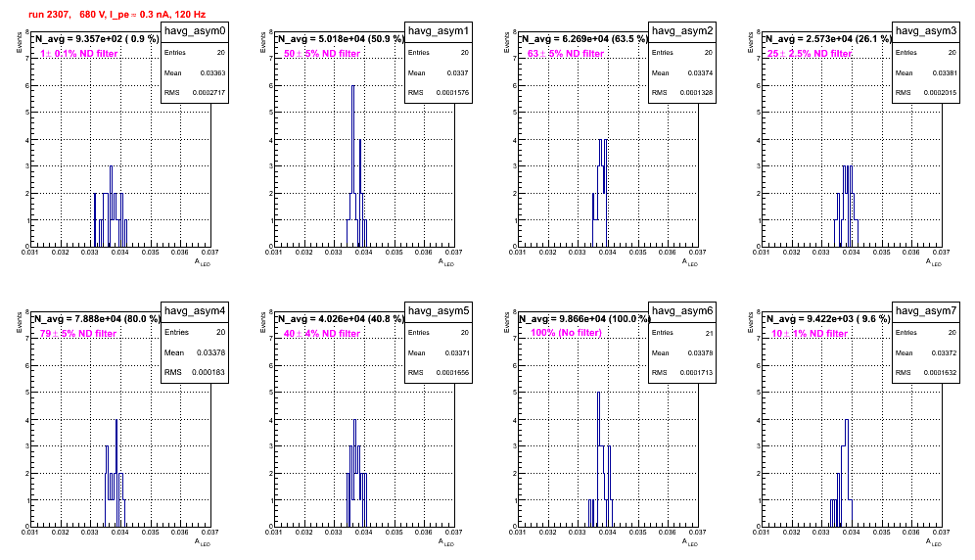Click the N_avg = 9.422e+03 label
This screenshot has width=975, height=560.
click(828, 318)
